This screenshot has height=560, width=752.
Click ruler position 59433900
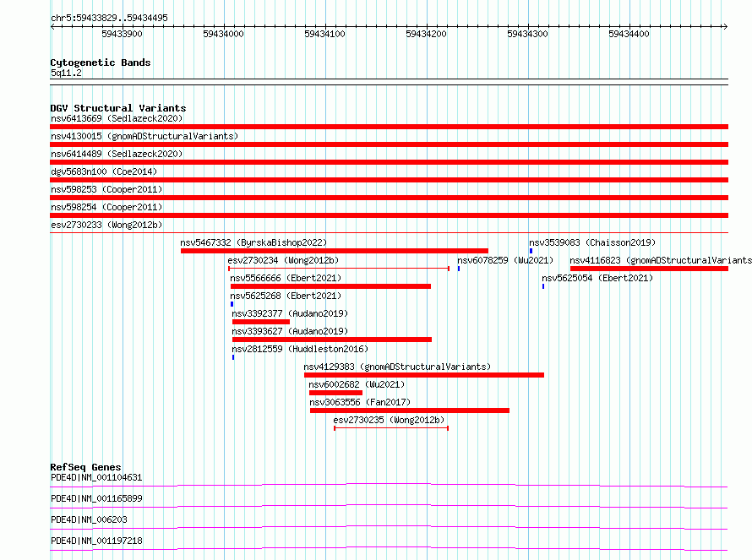point(122,34)
